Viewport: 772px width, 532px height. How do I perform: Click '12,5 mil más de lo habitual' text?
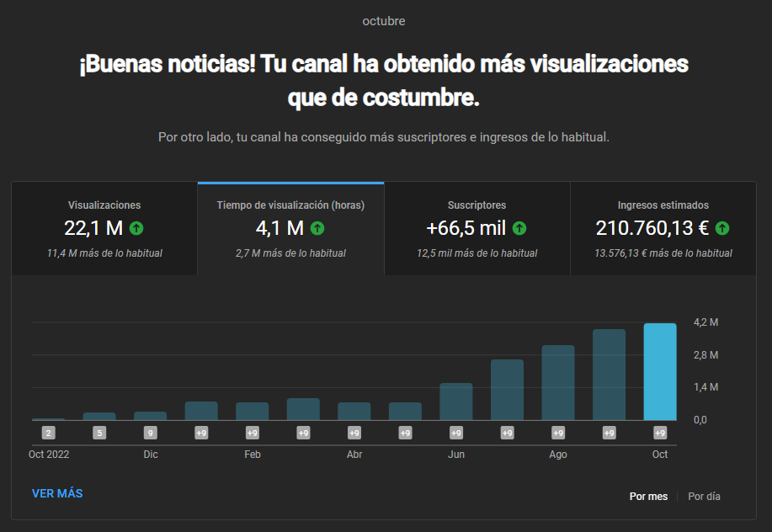pos(477,253)
